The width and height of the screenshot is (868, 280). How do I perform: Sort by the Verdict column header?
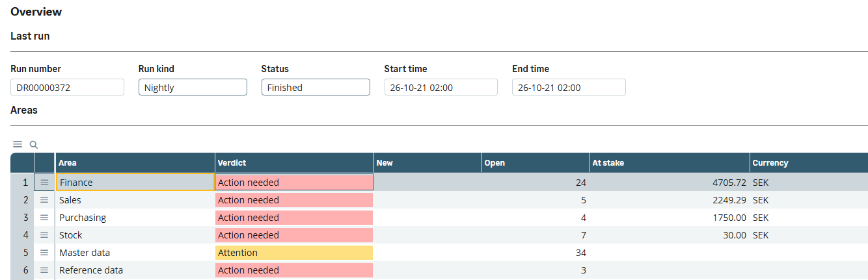294,163
